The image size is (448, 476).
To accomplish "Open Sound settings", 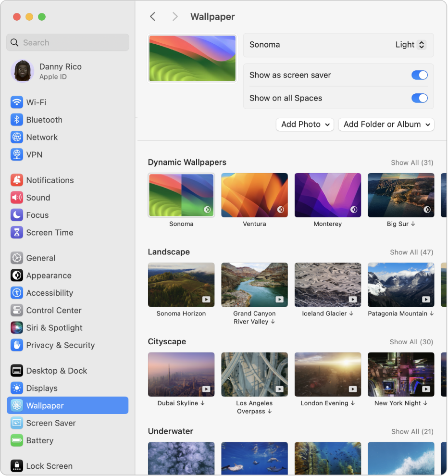I will (37, 198).
